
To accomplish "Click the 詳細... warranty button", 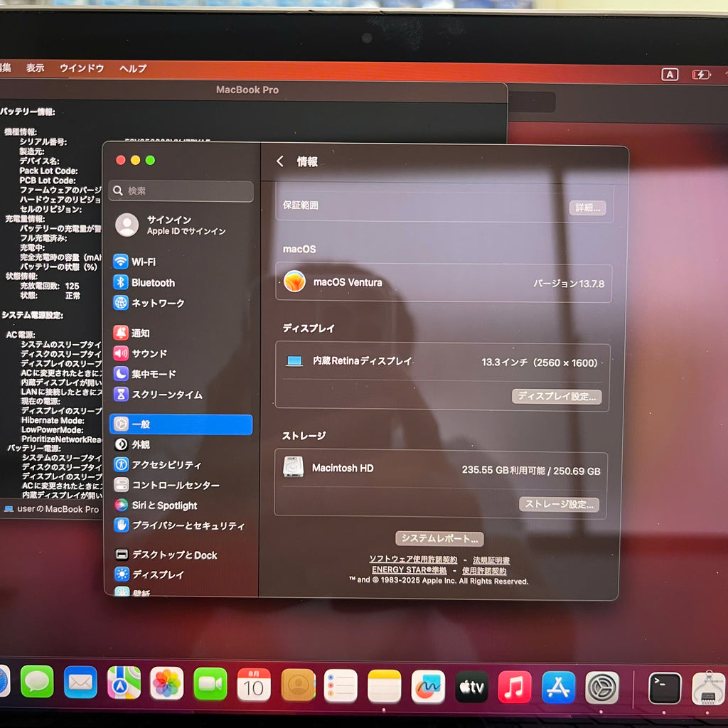I will coord(587,208).
